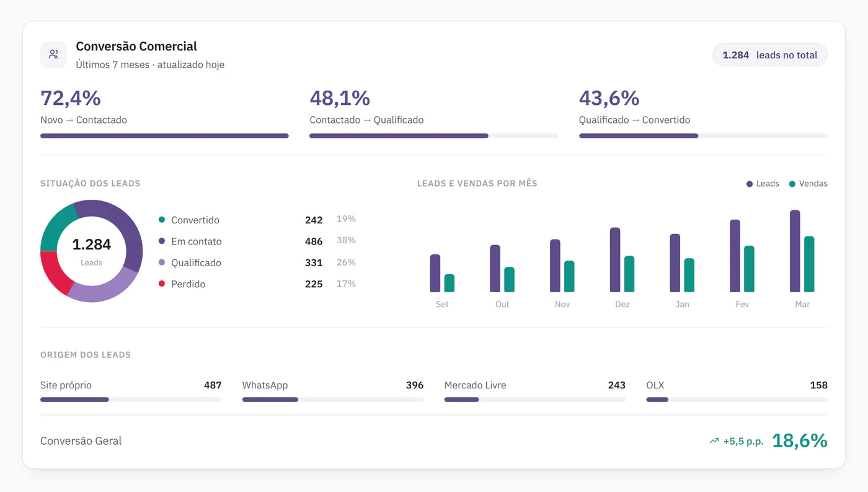Click the Mar month label on the chart axis
This screenshot has height=492, width=868.
802,304
